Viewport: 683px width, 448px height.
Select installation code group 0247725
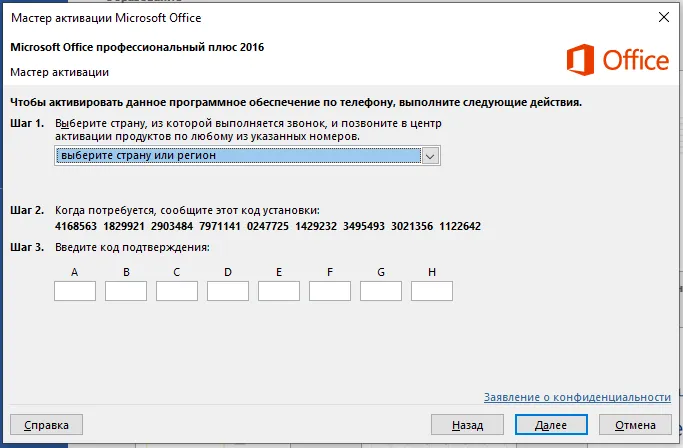tap(267, 226)
